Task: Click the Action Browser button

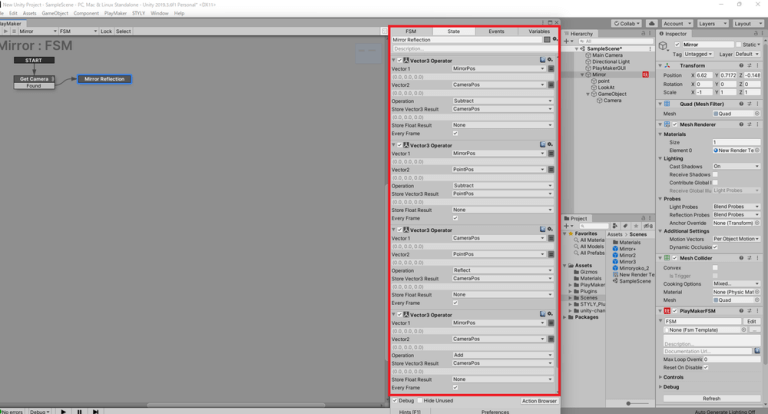Action: point(539,400)
